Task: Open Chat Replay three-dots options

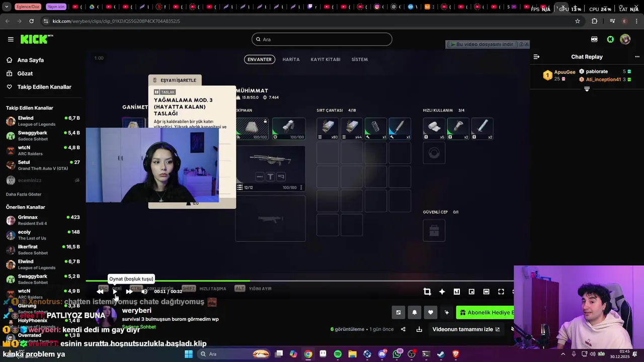Action: click(637, 57)
